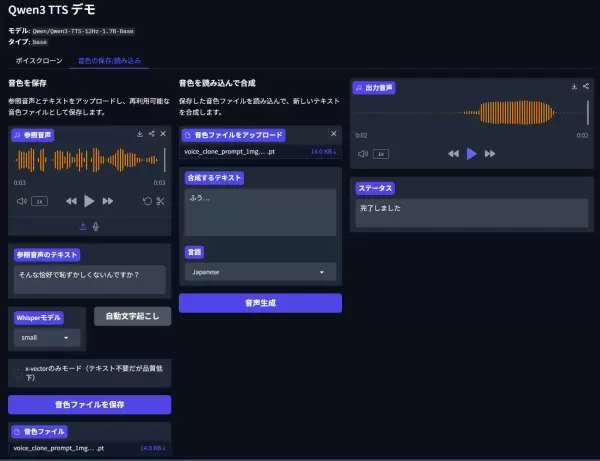Run automatic transcription button
The image size is (600, 461).
pyautogui.click(x=132, y=316)
